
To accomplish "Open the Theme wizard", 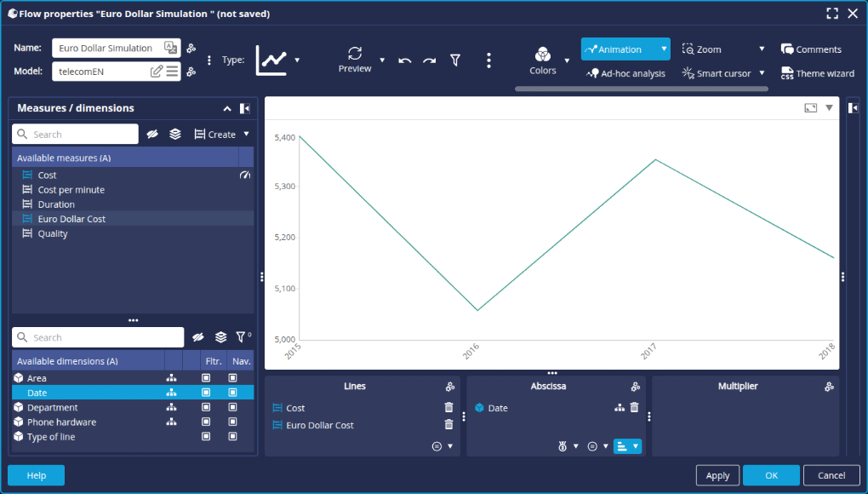I will [x=817, y=73].
